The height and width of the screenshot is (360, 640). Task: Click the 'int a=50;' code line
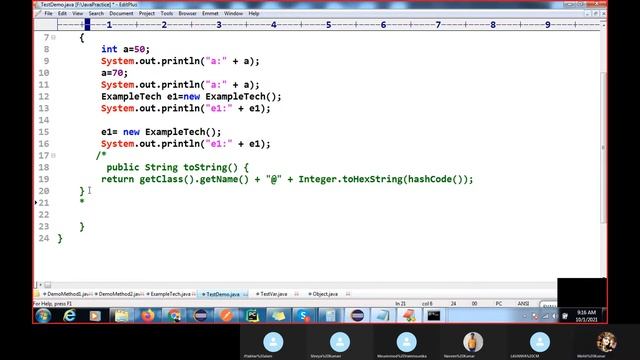pos(125,49)
